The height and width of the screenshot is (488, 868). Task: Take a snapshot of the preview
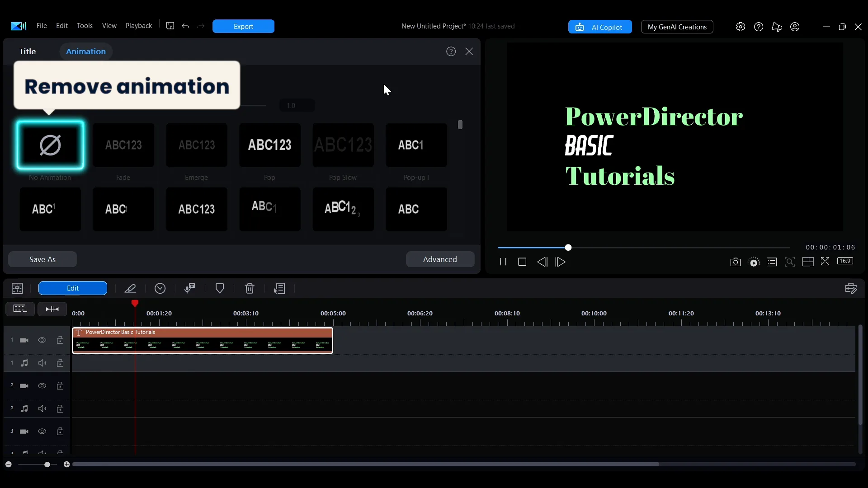tap(736, 262)
